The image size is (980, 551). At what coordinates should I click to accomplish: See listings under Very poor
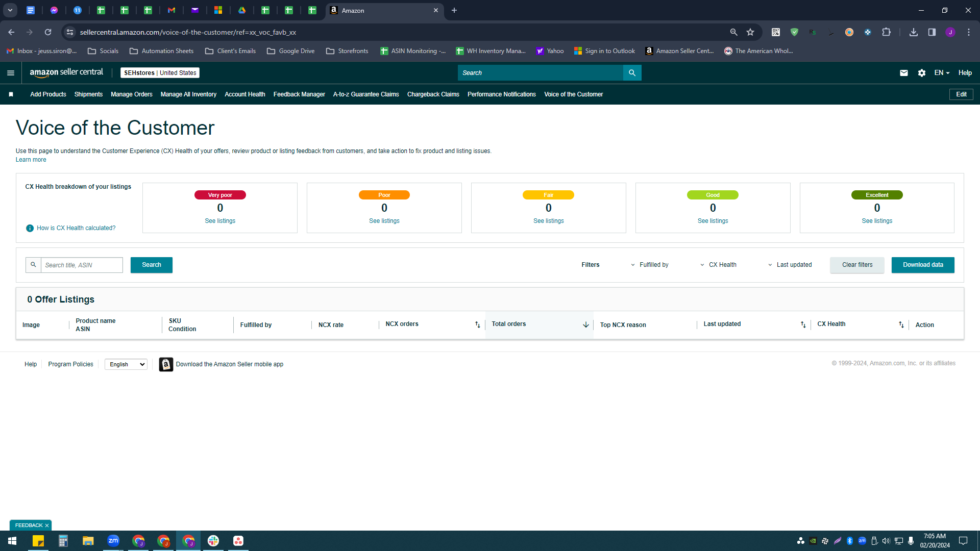click(x=220, y=221)
